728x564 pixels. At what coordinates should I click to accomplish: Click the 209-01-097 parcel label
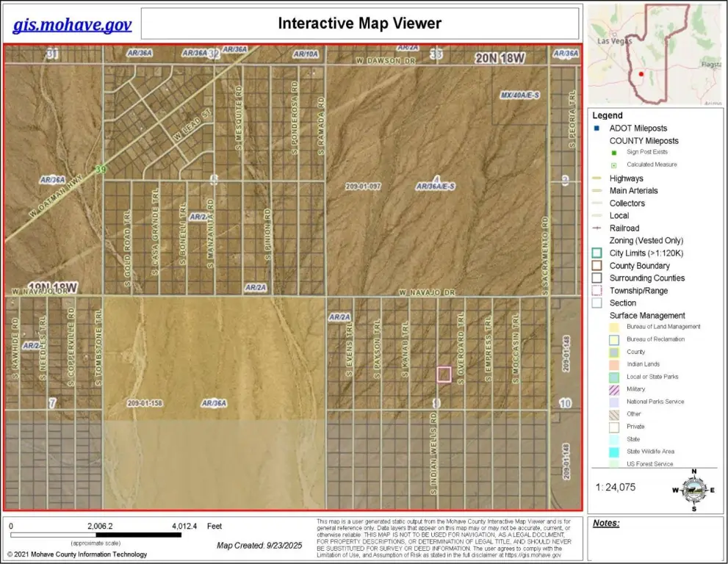click(x=363, y=187)
